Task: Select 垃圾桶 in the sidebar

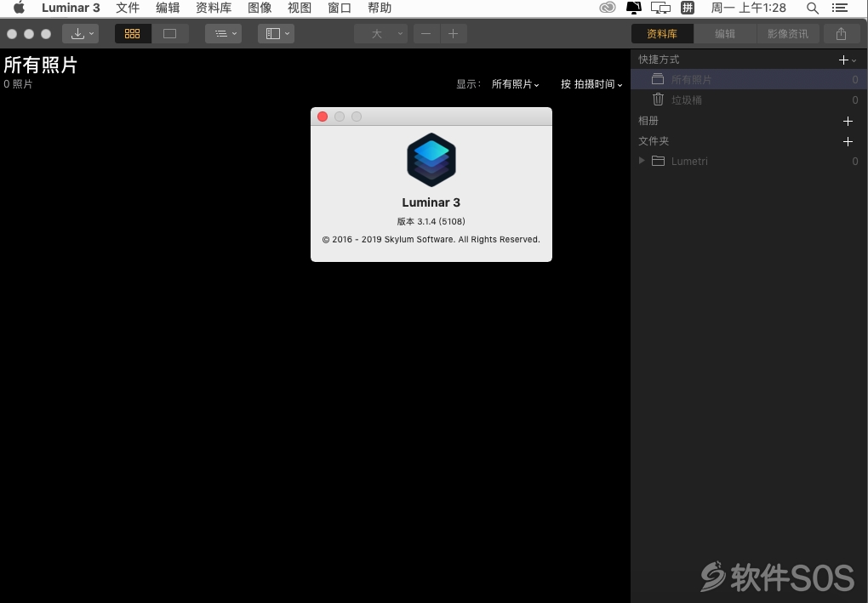Action: pos(749,100)
